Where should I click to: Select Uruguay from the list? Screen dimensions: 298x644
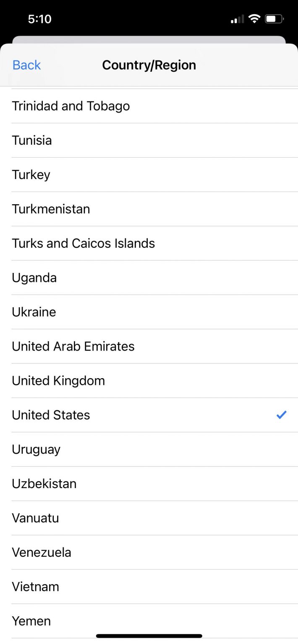coord(36,449)
